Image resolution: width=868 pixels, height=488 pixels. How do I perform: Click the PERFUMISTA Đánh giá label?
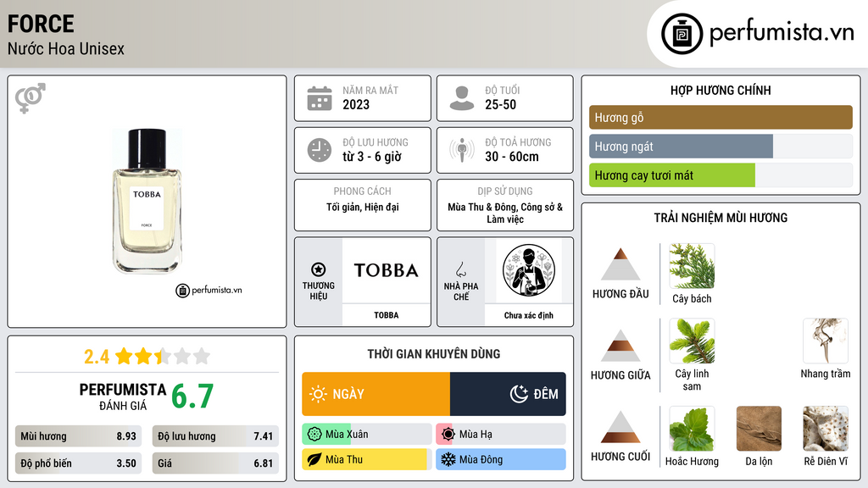123,396
